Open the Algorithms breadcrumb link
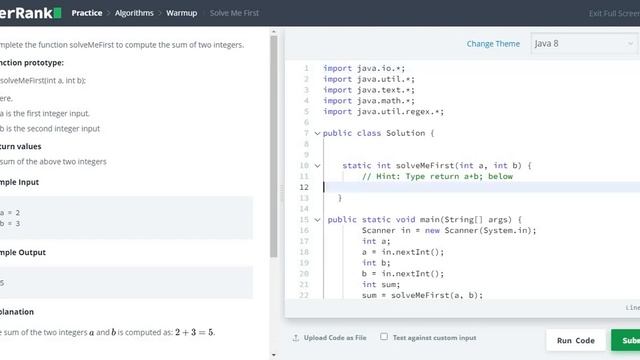Viewport: 640px width, 360px height. (134, 13)
